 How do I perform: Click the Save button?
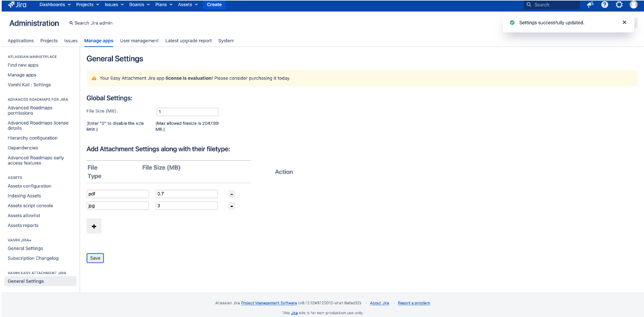[x=95, y=258]
